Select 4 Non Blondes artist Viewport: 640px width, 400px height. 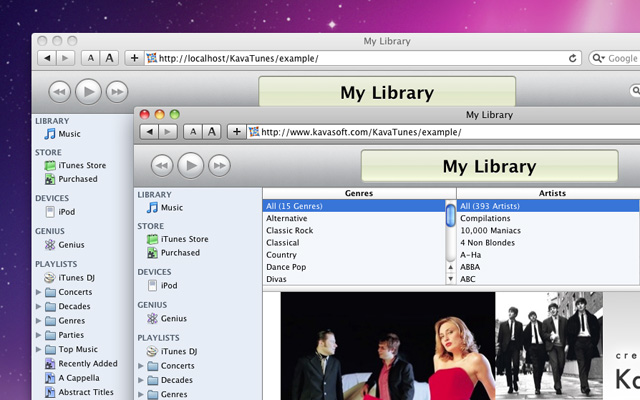pos(548,242)
